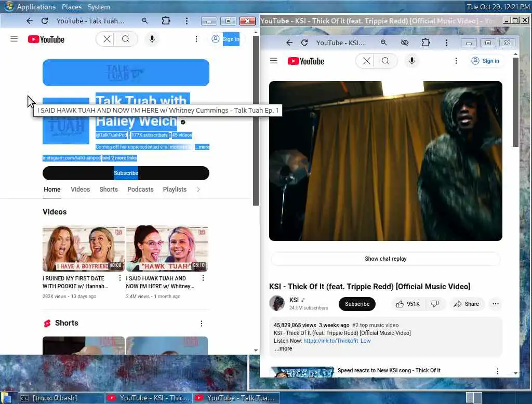
Task: Open zoom magnifier in KSI window toolbar
Action: [x=384, y=43]
